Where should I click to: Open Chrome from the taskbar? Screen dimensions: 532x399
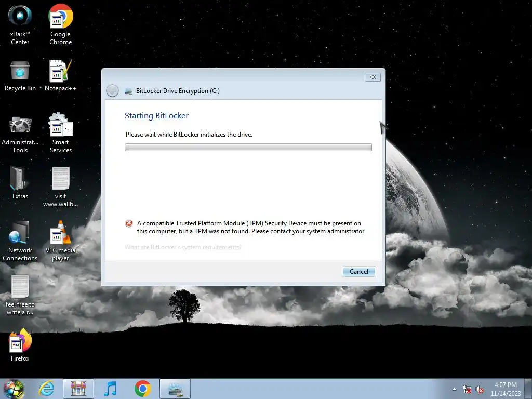(x=142, y=389)
